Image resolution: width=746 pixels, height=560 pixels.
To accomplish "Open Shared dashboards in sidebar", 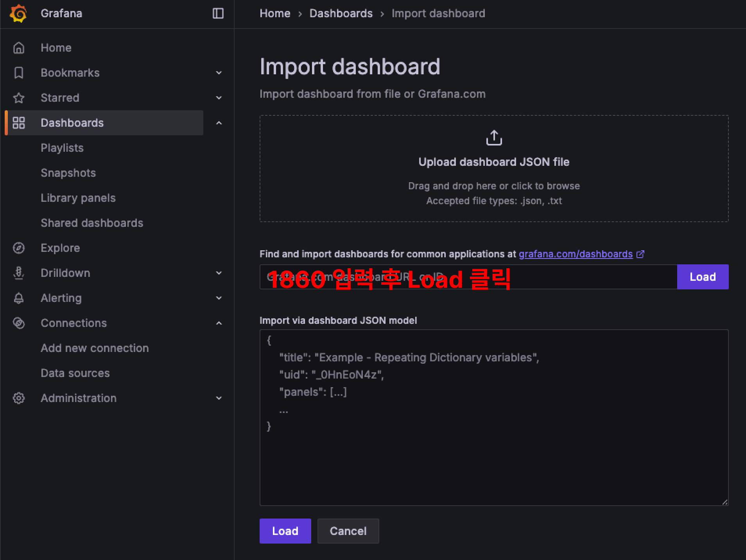I will click(x=92, y=223).
